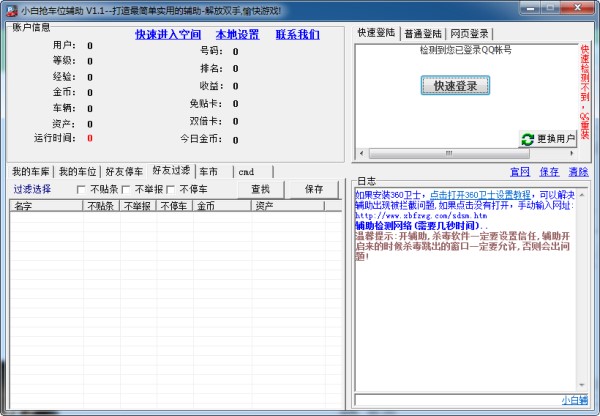Open the 我的车库 tab
This screenshot has width=600, height=416.
[31, 172]
